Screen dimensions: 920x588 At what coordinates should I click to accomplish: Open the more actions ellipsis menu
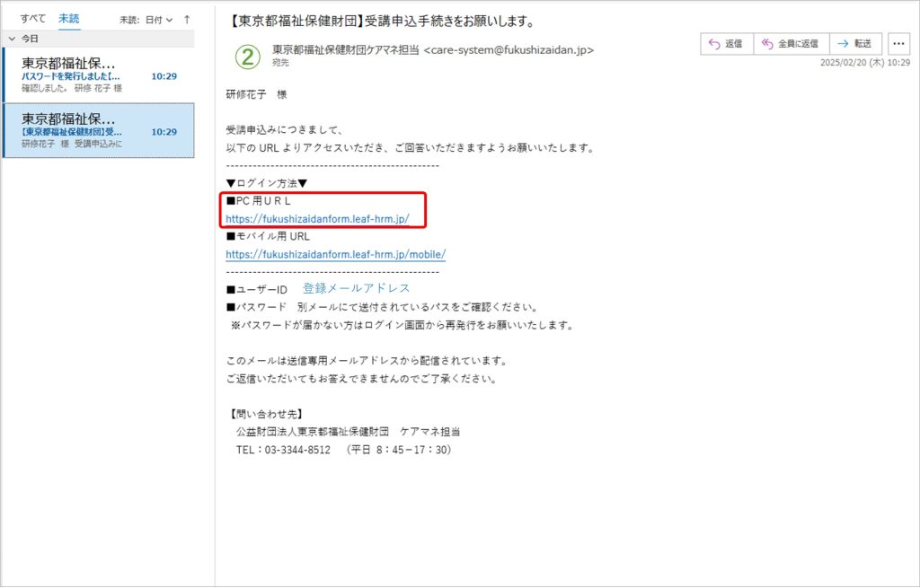point(898,44)
